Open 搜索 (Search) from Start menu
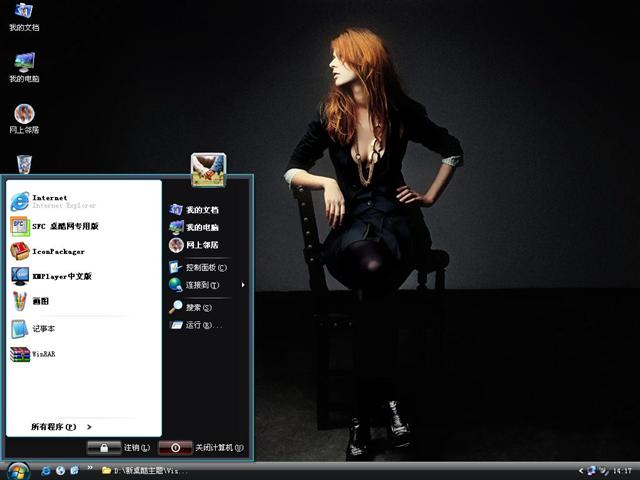The width and height of the screenshot is (640, 480). tap(191, 307)
